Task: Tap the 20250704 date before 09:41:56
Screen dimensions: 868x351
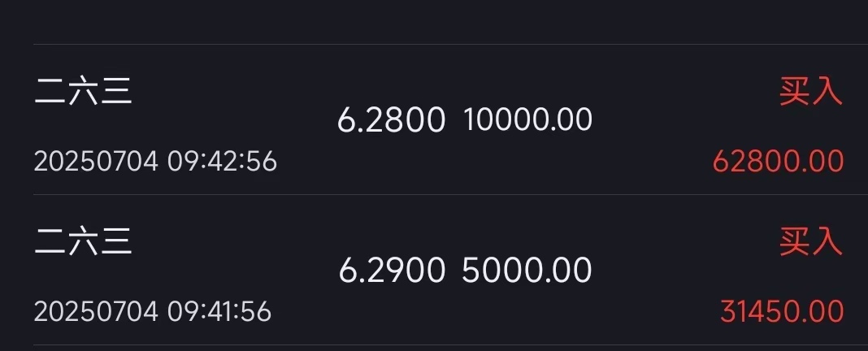Action: [97, 311]
